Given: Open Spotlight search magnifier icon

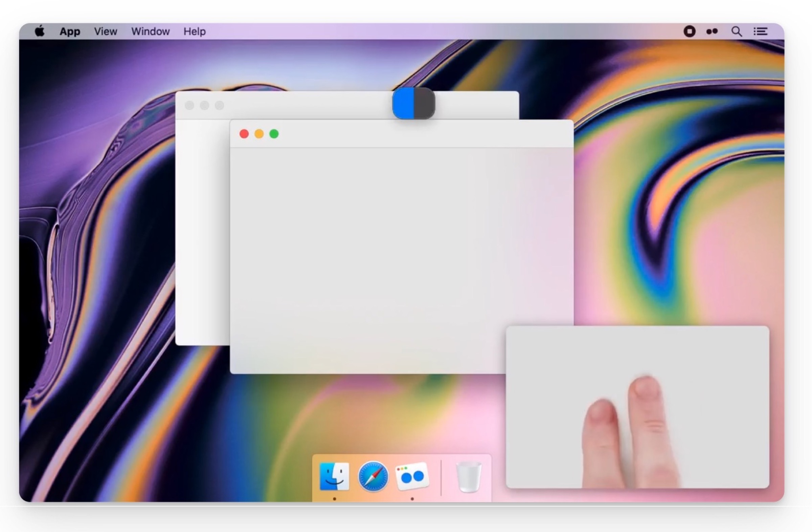Looking at the screenshot, I should coord(737,31).
